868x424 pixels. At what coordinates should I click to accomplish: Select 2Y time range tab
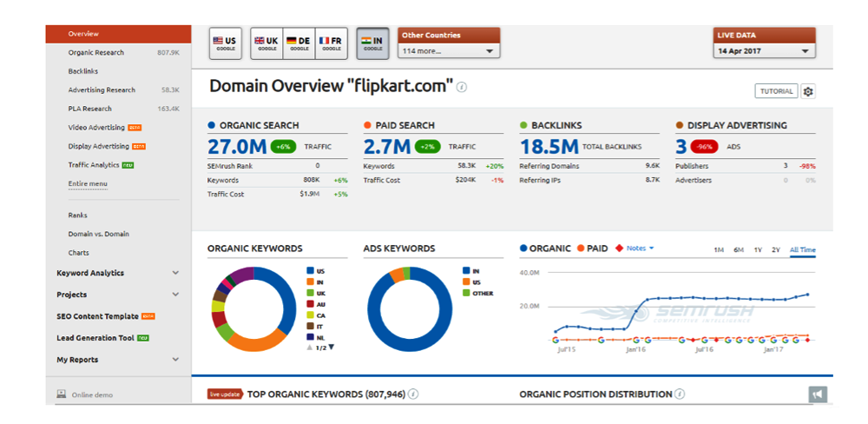[x=776, y=250]
